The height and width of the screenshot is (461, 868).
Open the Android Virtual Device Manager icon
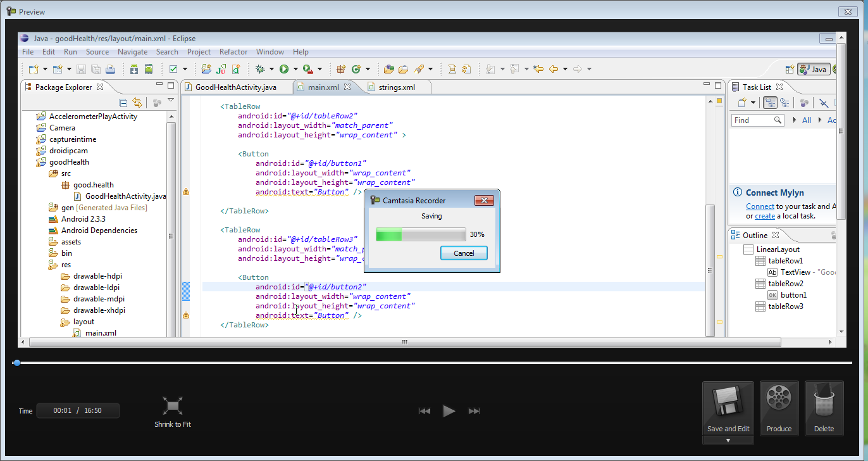click(149, 69)
